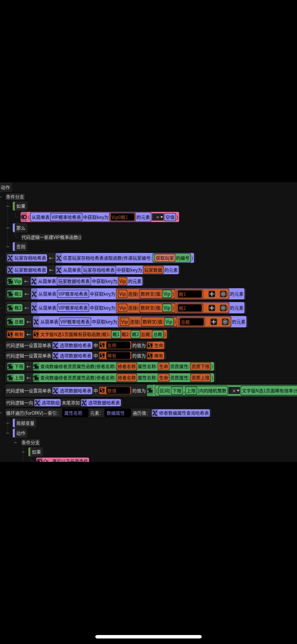Click the 代码逻辑—新建VIP概率函数() action
297x644 pixels.
pyautogui.click(x=51, y=237)
